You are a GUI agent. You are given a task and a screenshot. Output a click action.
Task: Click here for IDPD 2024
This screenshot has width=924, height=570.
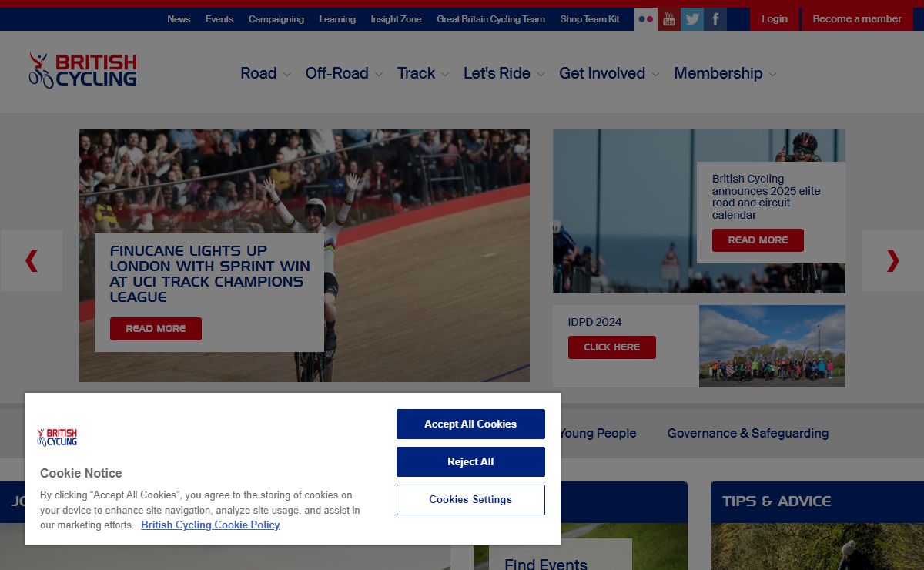coord(612,347)
